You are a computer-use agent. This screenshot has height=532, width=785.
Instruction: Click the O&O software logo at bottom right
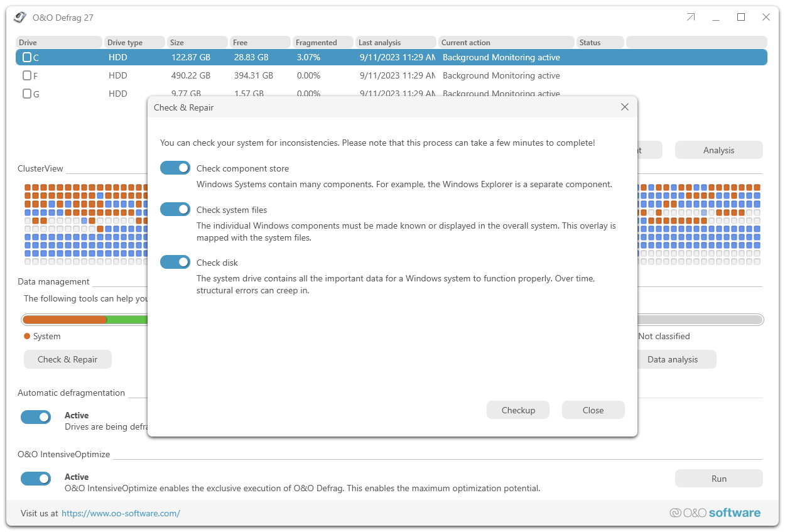(715, 513)
